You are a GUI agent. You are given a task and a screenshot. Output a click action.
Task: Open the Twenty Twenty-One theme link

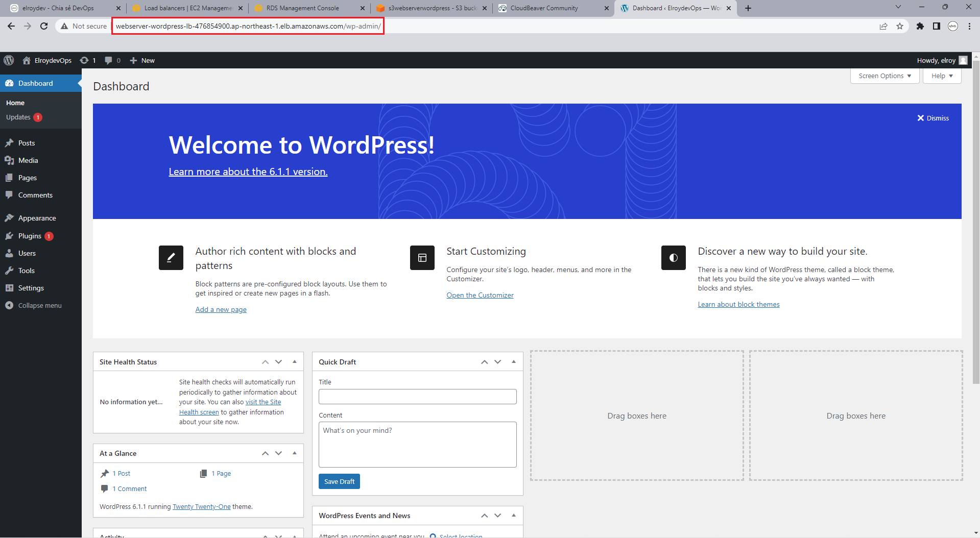[202, 507]
